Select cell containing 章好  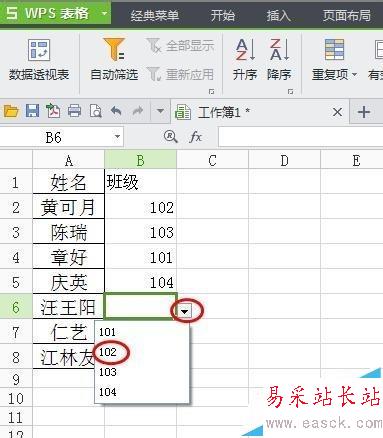69,256
